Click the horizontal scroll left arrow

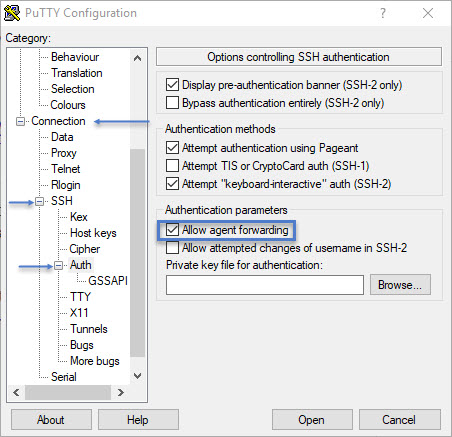click(x=16, y=392)
